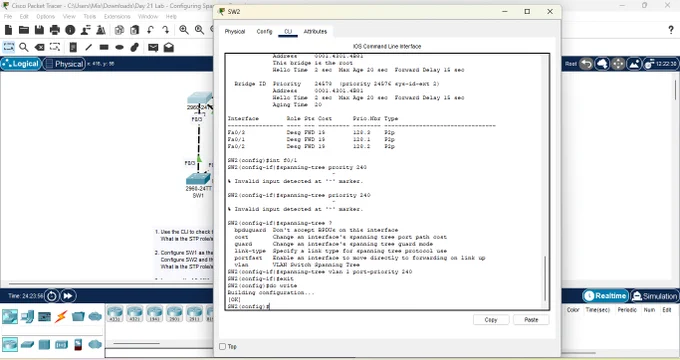Open a file using the folder icon
The image size is (680, 360).
click(x=24, y=30)
